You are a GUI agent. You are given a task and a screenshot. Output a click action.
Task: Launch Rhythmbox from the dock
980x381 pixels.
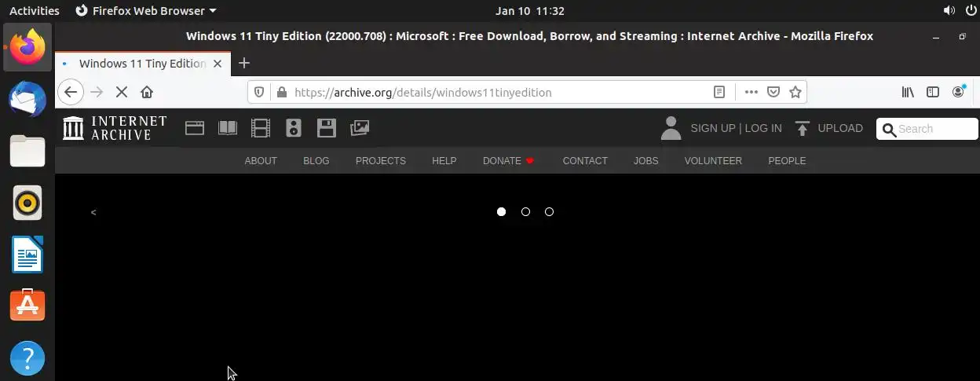pyautogui.click(x=27, y=203)
